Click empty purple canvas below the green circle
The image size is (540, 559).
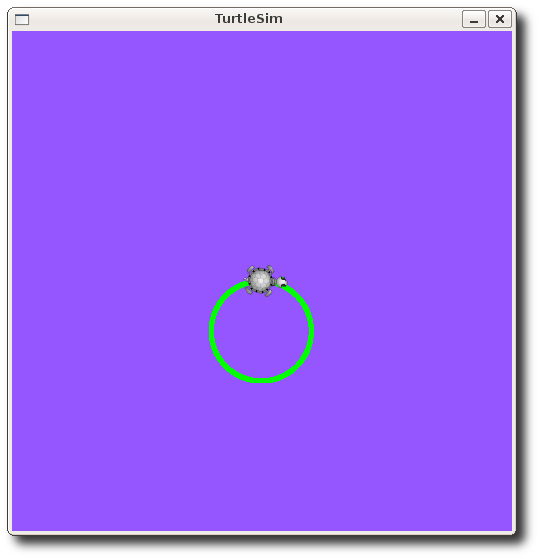(x=261, y=456)
